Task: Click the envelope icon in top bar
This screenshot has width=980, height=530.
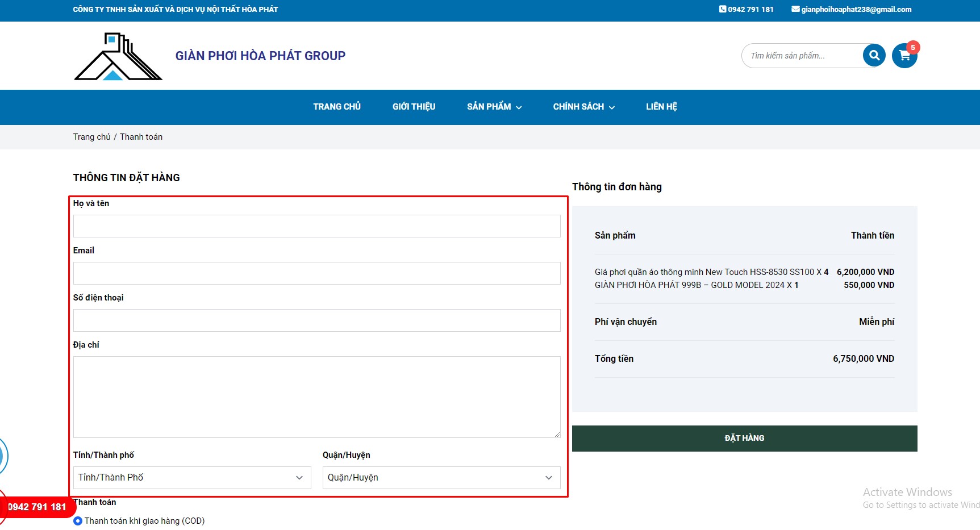Action: (795, 9)
